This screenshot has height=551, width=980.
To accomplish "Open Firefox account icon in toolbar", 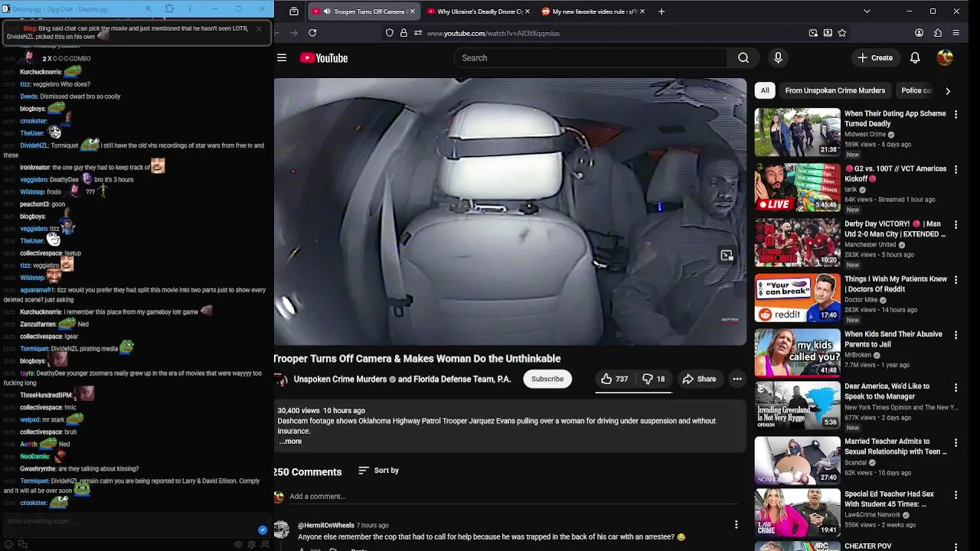I will click(919, 33).
